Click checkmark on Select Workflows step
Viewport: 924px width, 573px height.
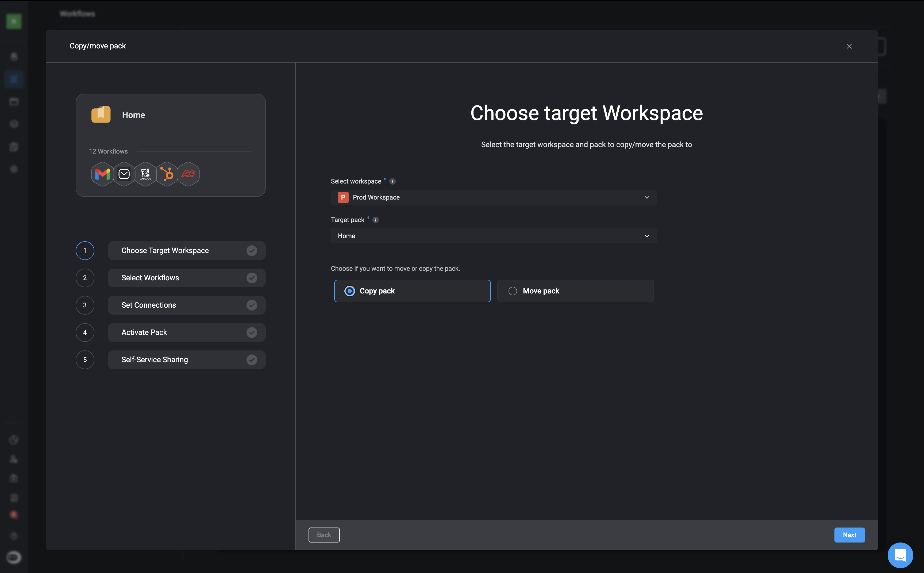tap(252, 278)
